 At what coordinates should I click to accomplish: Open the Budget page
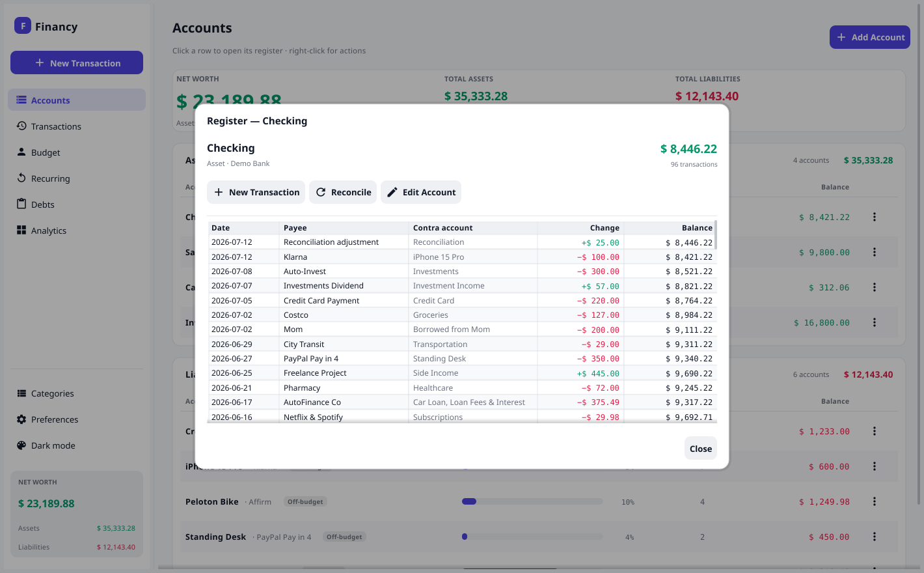click(x=77, y=152)
